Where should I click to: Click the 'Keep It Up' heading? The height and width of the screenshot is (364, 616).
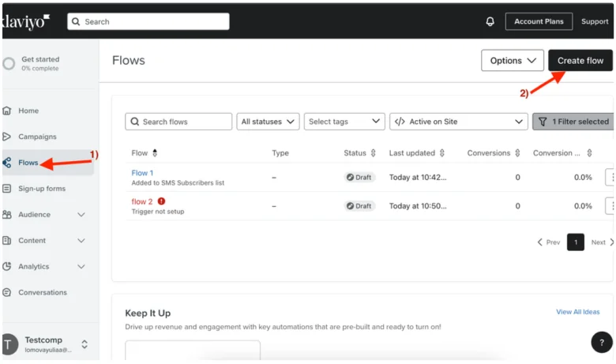pos(148,313)
